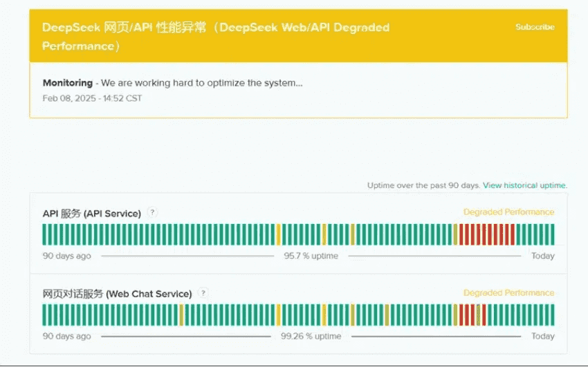
Task: Click the first yellow bar in API Service timeline
Action: tap(279, 234)
